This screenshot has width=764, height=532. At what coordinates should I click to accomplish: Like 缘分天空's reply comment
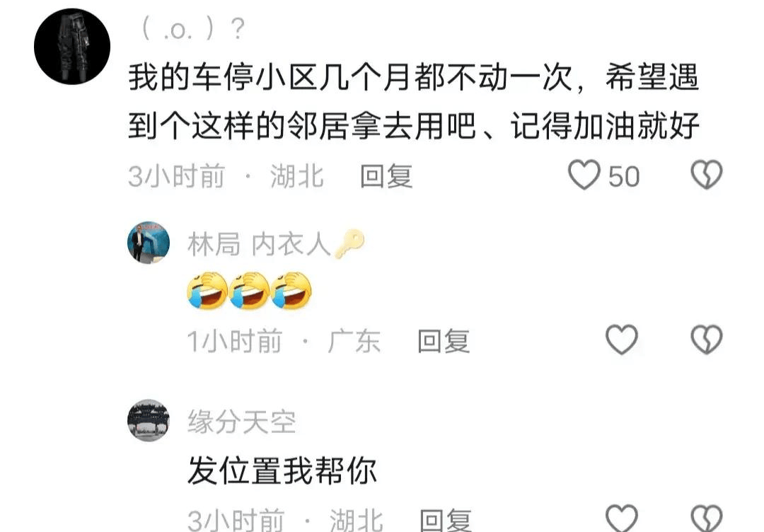(622, 519)
